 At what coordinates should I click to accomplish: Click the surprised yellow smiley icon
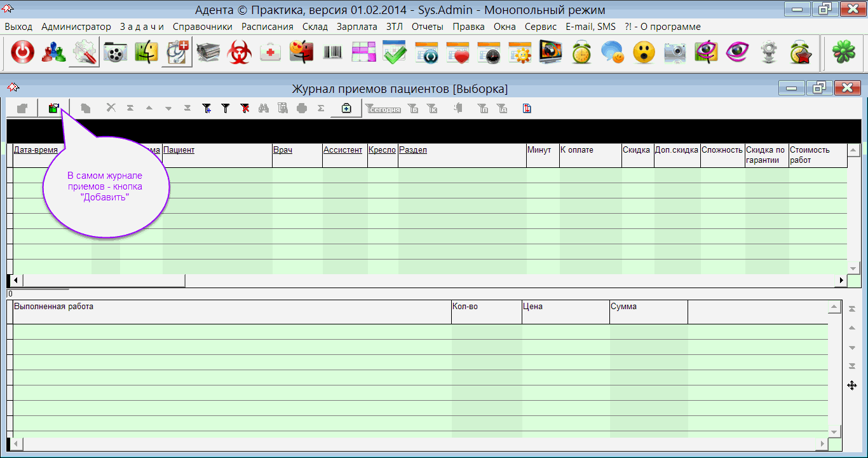coord(644,53)
